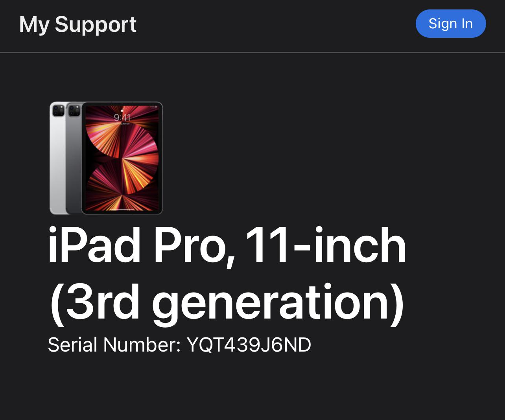This screenshot has height=420, width=505.
Task: Click the front-facing iPad display with wallpaper
Action: coord(122,158)
